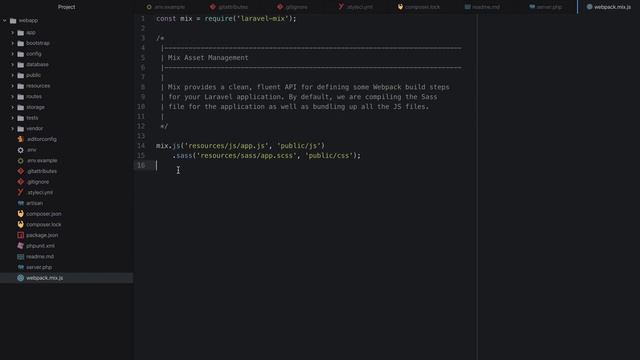The image size is (640, 360).
Task: Click 'Mix Asset Management' comment text
Action: coord(208,58)
